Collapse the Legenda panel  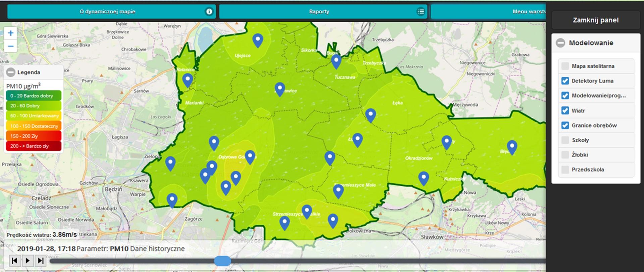click(11, 72)
